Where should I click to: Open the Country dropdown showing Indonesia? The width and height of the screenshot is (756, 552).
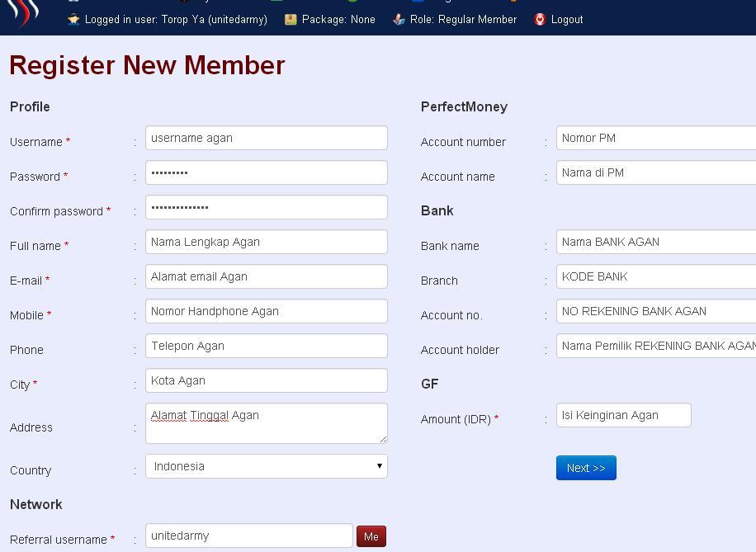[266, 466]
